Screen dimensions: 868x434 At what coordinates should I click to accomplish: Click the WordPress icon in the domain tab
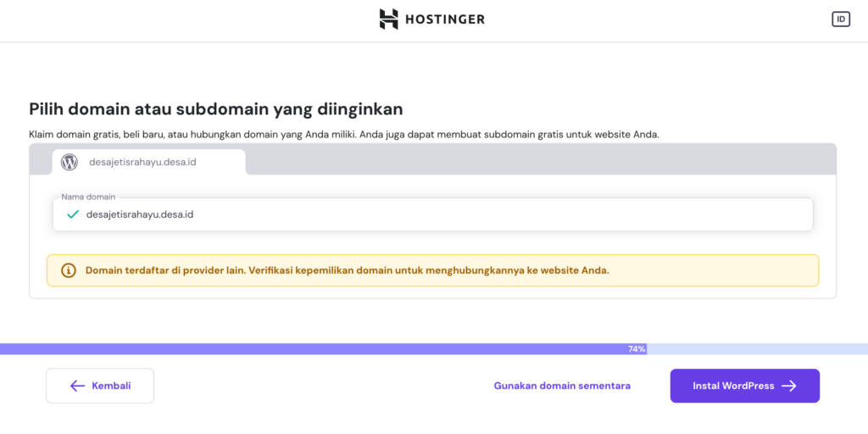click(x=70, y=161)
